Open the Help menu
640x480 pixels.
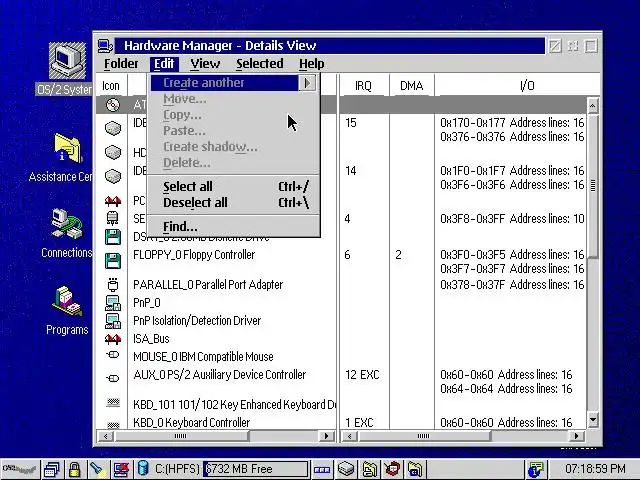coord(311,64)
